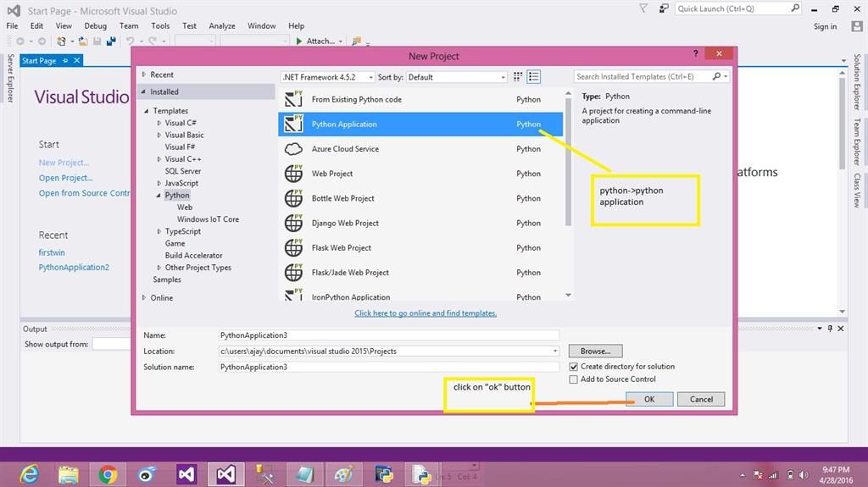The image size is (868, 487).
Task: Click the New Project dialog help icon
Action: 695,53
